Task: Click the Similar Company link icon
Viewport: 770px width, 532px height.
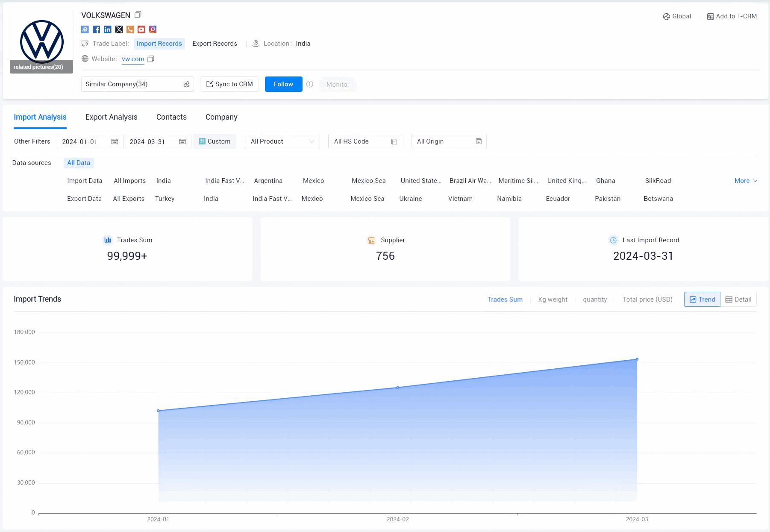Action: [186, 84]
